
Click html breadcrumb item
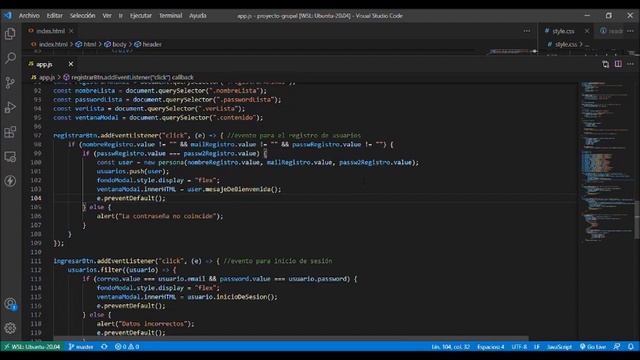(x=89, y=44)
